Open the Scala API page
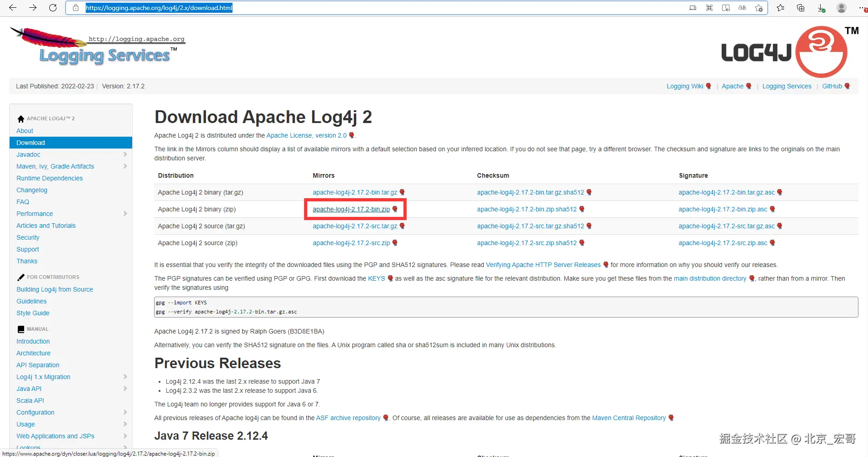This screenshot has width=868, height=457. coord(30,401)
